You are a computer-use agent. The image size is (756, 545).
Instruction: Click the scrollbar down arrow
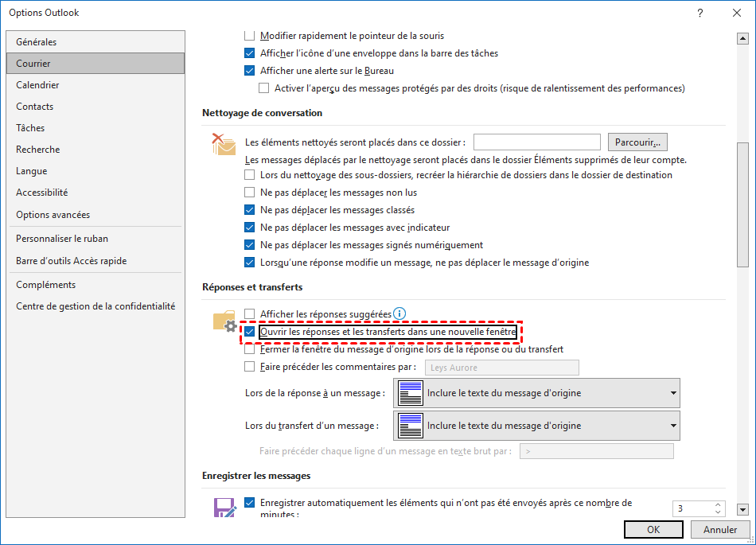click(742, 509)
